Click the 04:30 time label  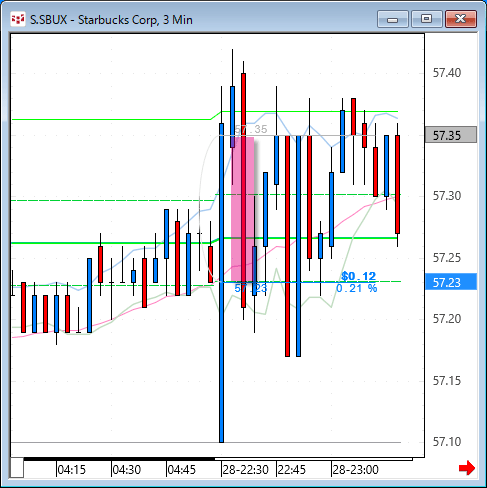pyautogui.click(x=127, y=470)
